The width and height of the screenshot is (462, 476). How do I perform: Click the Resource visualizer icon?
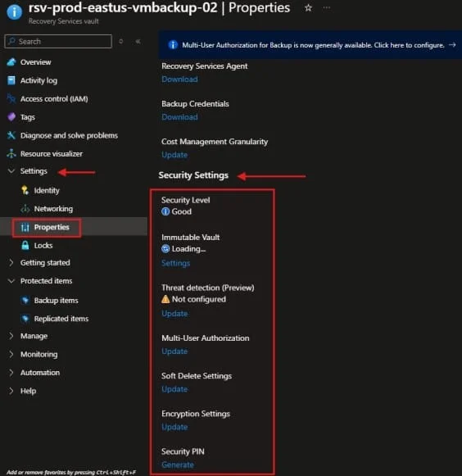[x=11, y=153]
